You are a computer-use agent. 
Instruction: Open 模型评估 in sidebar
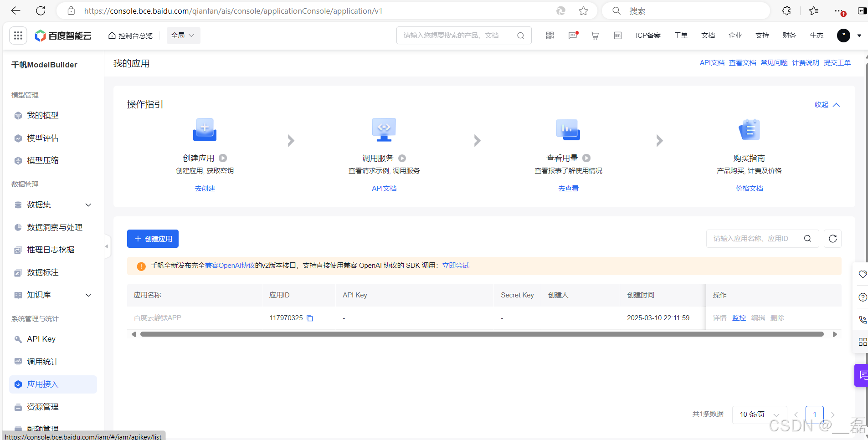pos(43,138)
